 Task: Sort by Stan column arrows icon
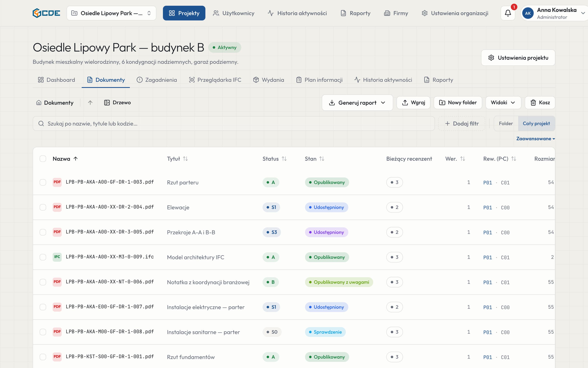(x=322, y=159)
